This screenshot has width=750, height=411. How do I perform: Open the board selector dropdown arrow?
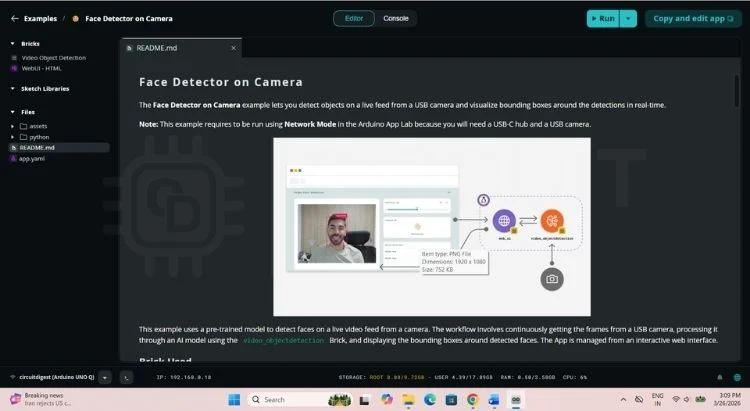pos(105,378)
